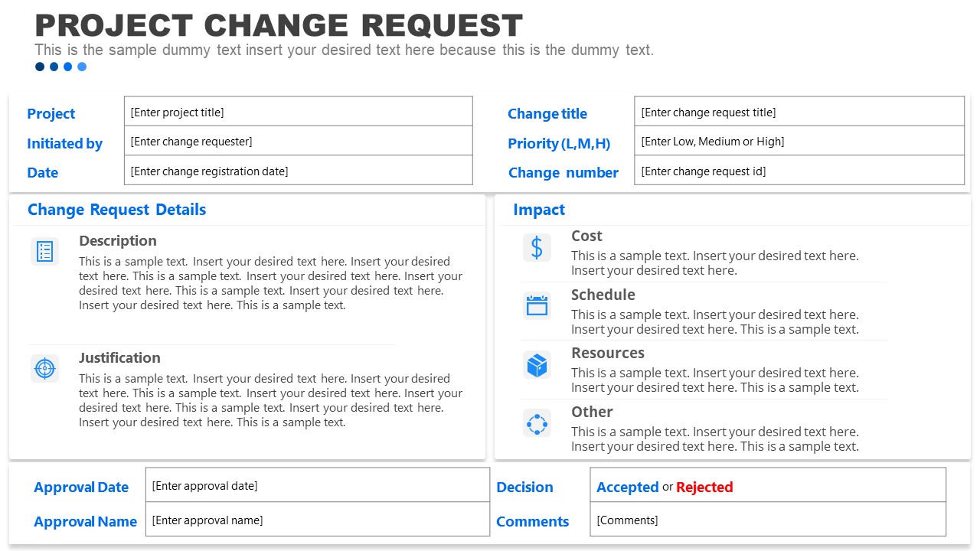Click the Enter project title field
This screenshot has height=551, width=980.
pos(298,112)
